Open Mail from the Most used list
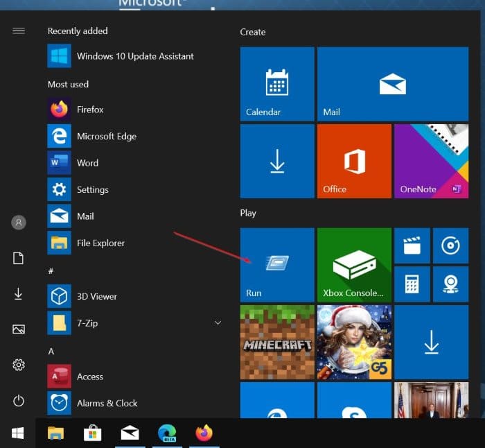Image resolution: width=485 pixels, height=448 pixels. [135, 216]
